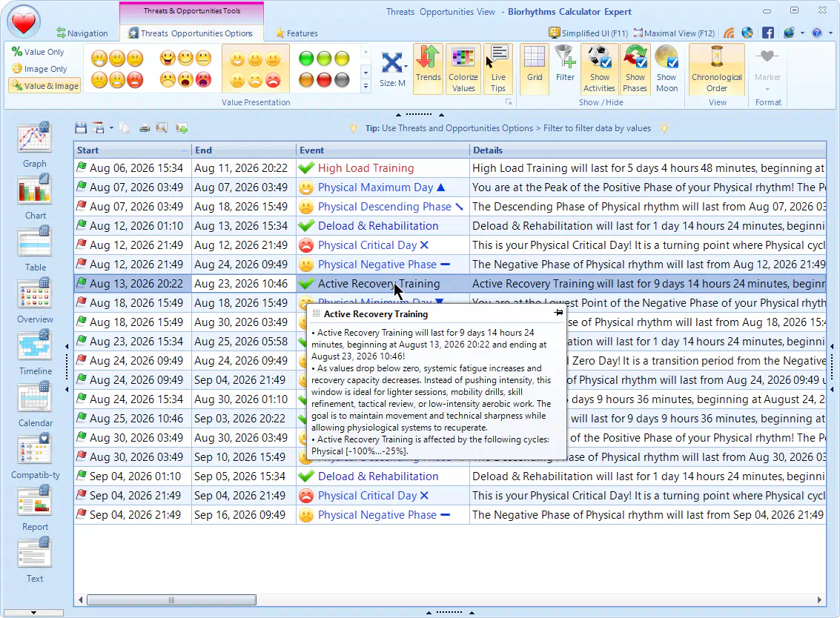
Task: Toggle Live Tips on or off
Action: point(497,69)
